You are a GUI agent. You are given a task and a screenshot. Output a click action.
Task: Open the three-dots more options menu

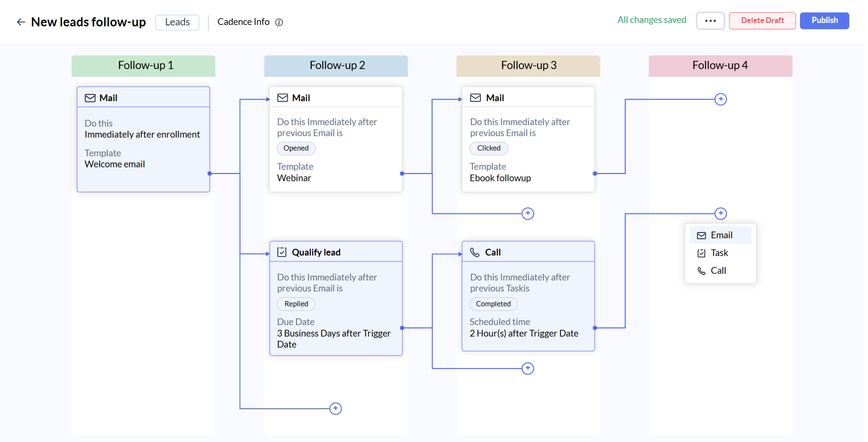pos(710,21)
